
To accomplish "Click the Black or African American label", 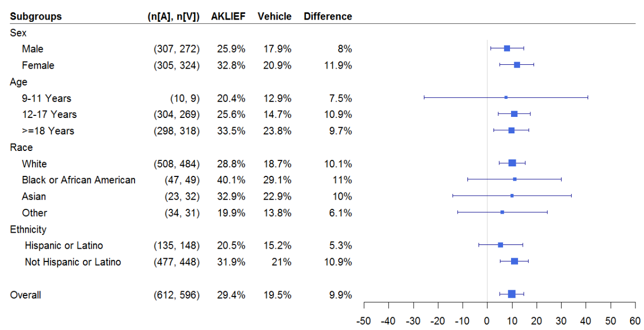I will point(79,180).
